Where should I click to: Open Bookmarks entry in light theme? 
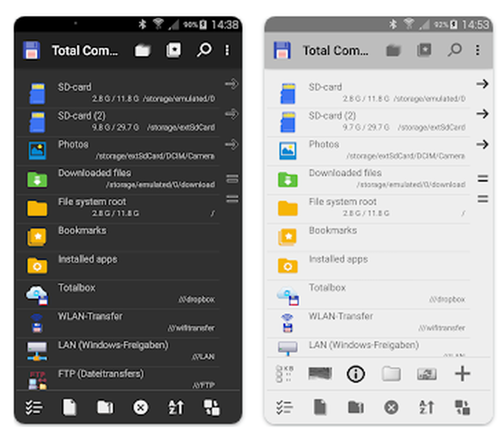coord(369,236)
